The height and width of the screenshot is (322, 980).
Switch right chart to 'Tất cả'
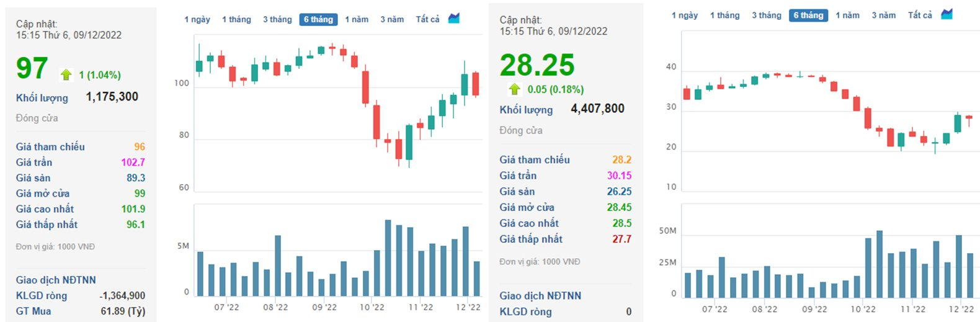pos(920,15)
